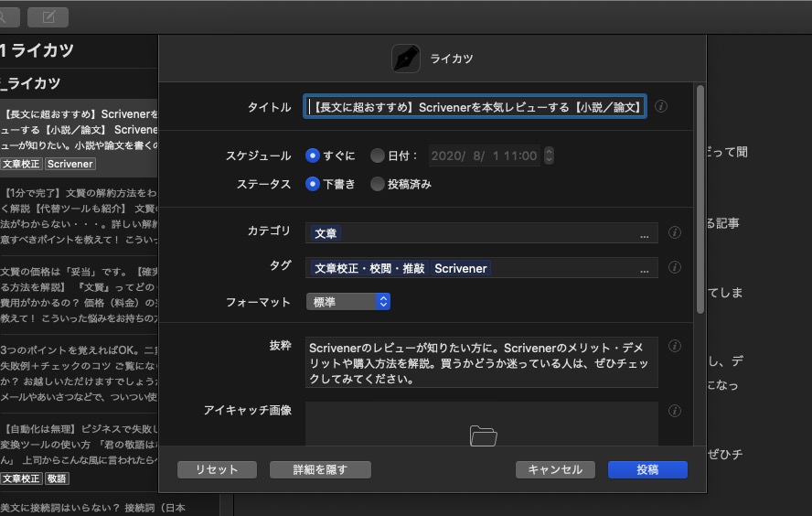Click the 1 ライカツ header in sidebar
812x516 pixels.
click(37, 50)
